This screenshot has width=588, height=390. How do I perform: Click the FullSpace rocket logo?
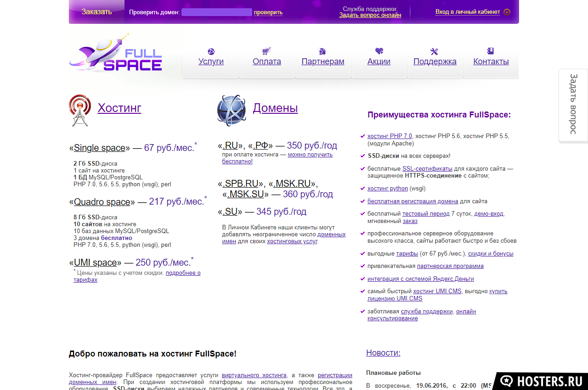(x=116, y=54)
